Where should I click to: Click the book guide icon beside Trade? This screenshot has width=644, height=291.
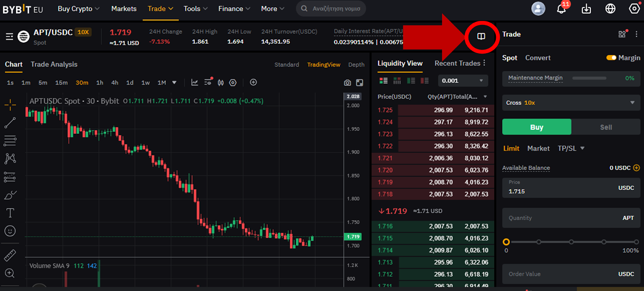481,36
